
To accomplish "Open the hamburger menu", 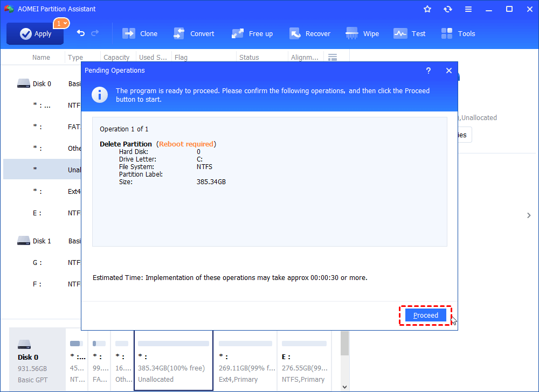I will tap(468, 9).
